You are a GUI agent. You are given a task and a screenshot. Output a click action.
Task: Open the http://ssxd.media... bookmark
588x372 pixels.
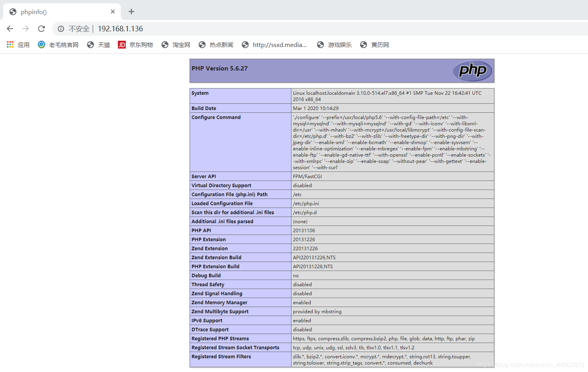tap(274, 45)
